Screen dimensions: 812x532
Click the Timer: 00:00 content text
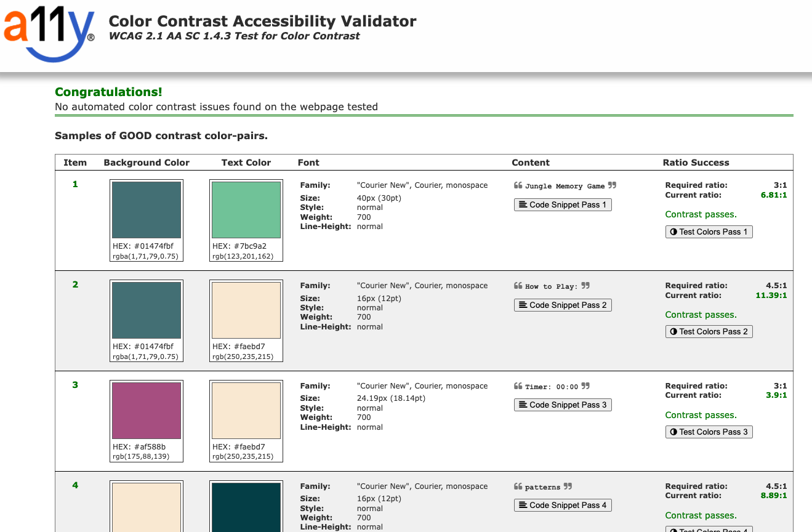[x=552, y=387]
